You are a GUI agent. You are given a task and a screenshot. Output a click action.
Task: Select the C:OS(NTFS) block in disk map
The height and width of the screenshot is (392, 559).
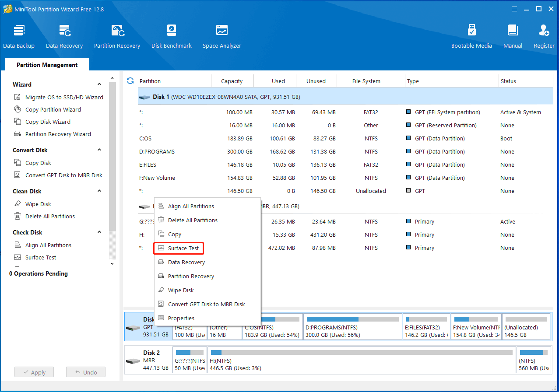[x=272, y=326]
